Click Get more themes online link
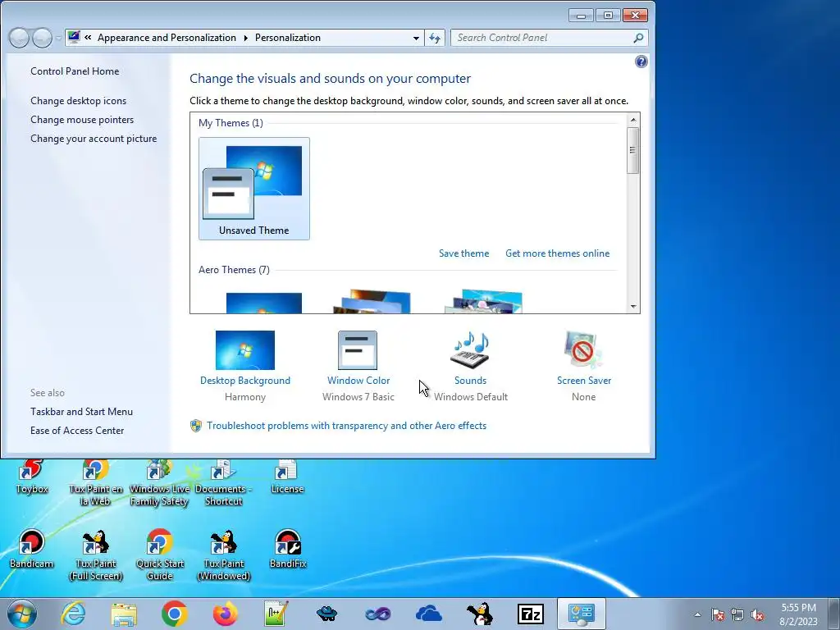The width and height of the screenshot is (840, 630). tap(557, 253)
